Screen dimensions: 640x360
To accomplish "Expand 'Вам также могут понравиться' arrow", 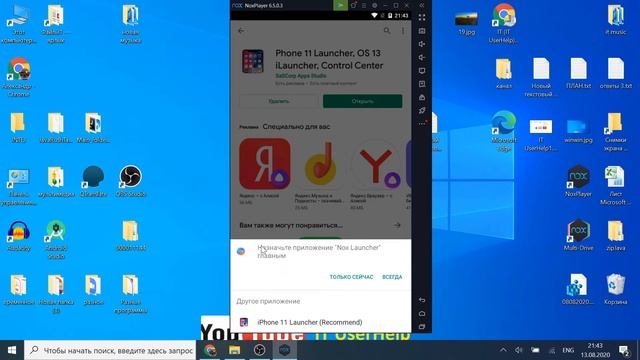I will pos(397,225).
